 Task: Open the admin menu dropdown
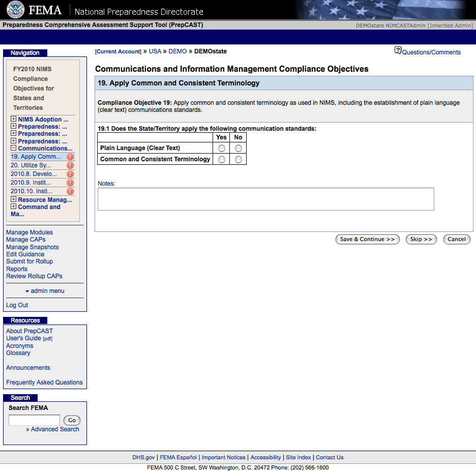[x=45, y=291]
